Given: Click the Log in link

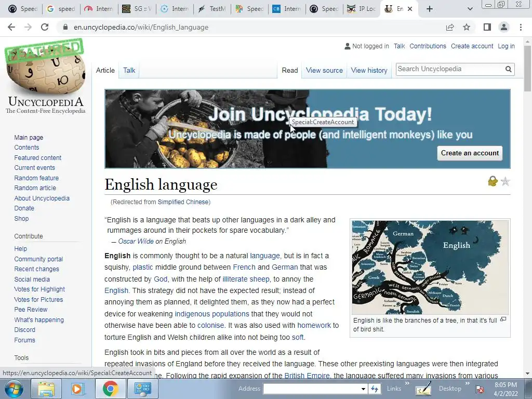Looking at the screenshot, I should (506, 46).
